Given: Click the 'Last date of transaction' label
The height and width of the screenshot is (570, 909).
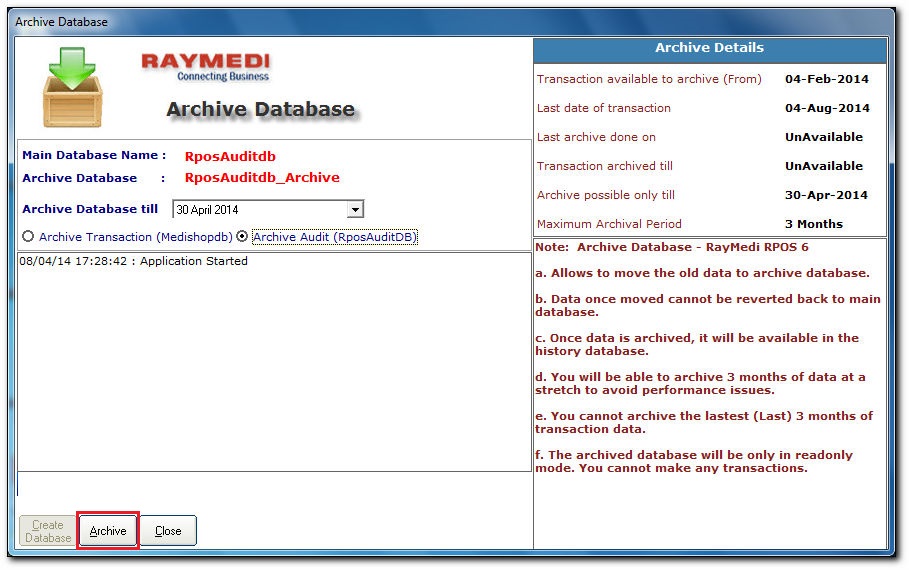Looking at the screenshot, I should click(x=603, y=108).
